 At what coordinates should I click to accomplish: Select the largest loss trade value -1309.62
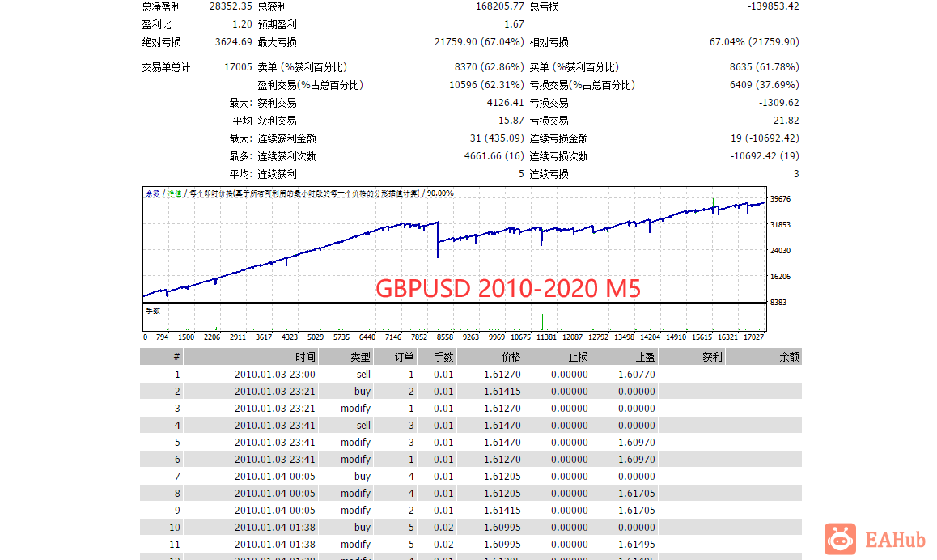pyautogui.click(x=778, y=103)
